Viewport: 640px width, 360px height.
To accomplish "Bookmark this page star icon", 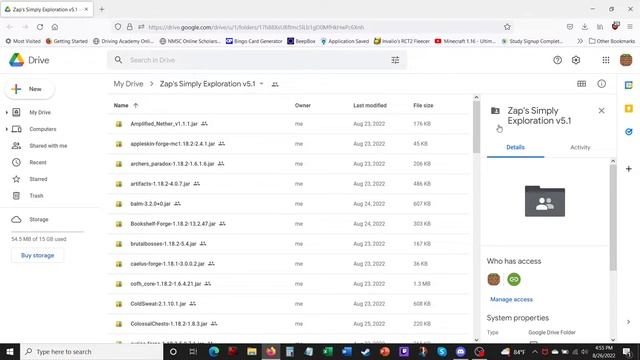I will point(507,27).
